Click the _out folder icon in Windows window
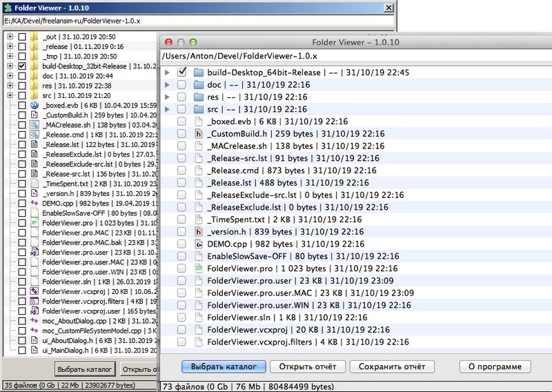This screenshot has width=552, height=392. (x=34, y=37)
